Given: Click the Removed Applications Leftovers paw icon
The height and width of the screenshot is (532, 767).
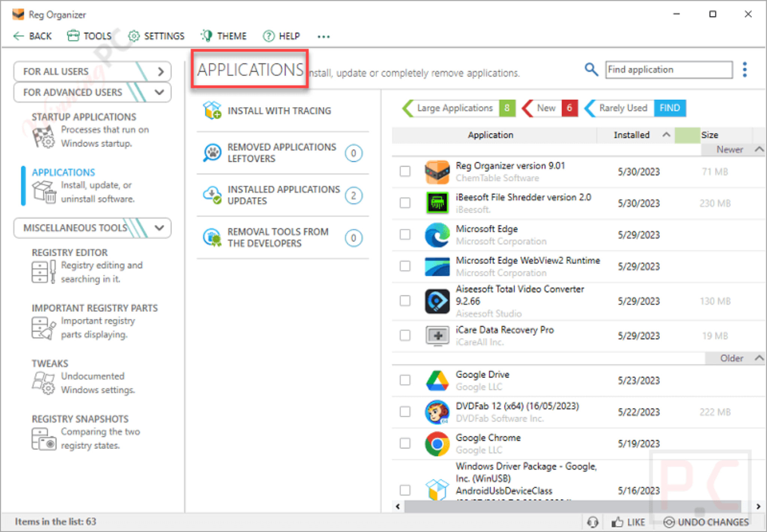Looking at the screenshot, I should click(x=212, y=153).
